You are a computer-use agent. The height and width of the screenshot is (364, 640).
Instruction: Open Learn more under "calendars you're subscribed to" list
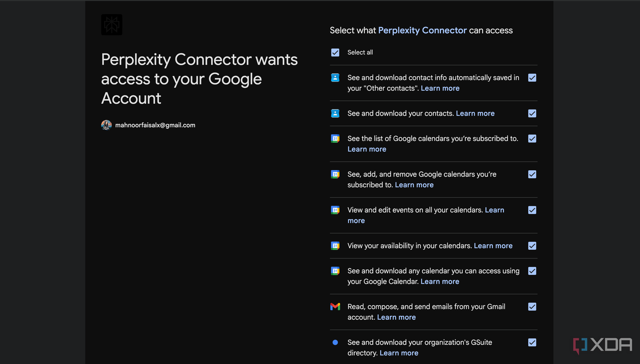(x=367, y=149)
